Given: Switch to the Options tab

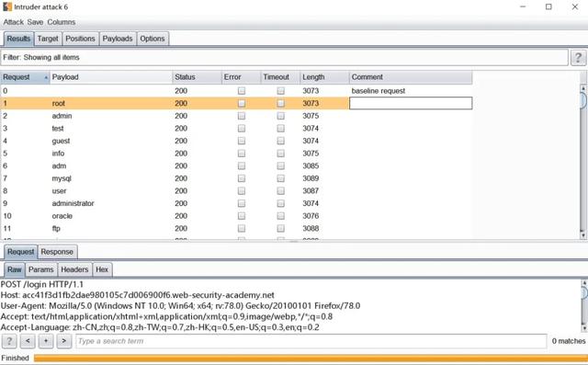Looking at the screenshot, I should (x=153, y=39).
